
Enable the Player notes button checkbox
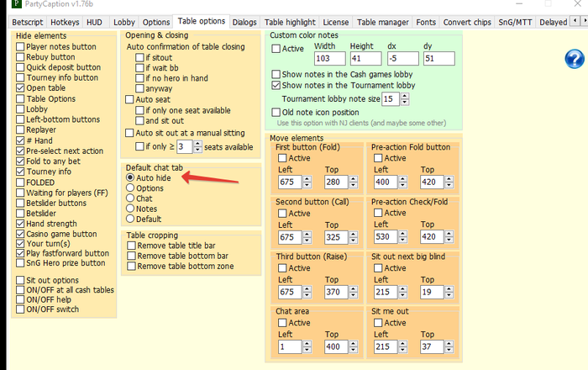point(20,47)
